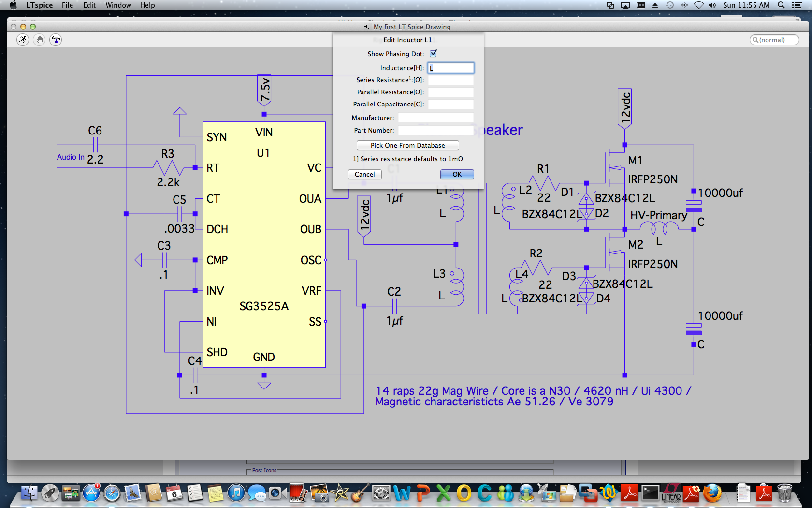812x508 pixels.
Task: Open Mission Control from the dock
Action: (x=71, y=493)
